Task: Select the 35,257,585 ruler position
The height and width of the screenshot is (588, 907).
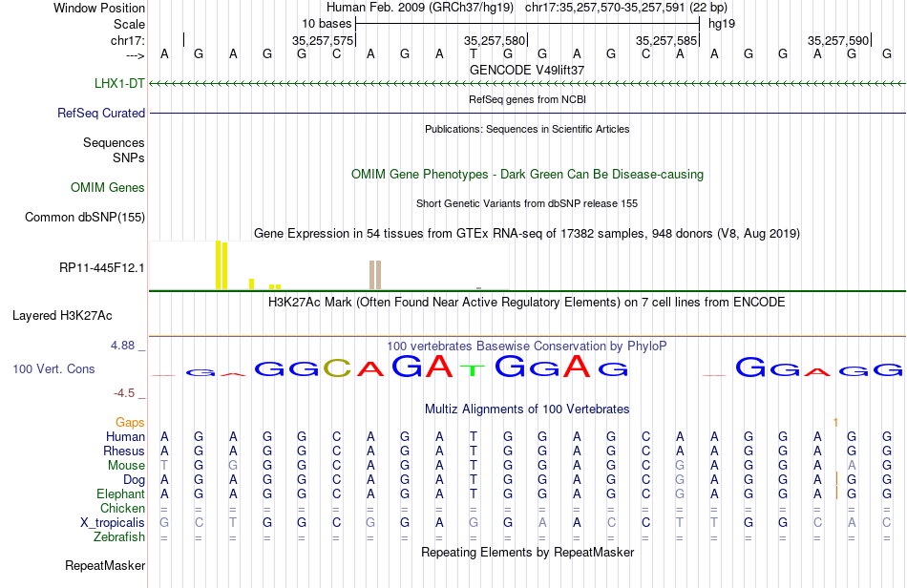Action: pyautogui.click(x=666, y=40)
